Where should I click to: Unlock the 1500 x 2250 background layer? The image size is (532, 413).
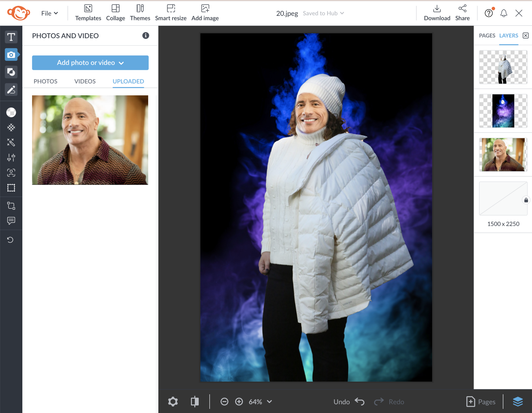[x=526, y=200]
